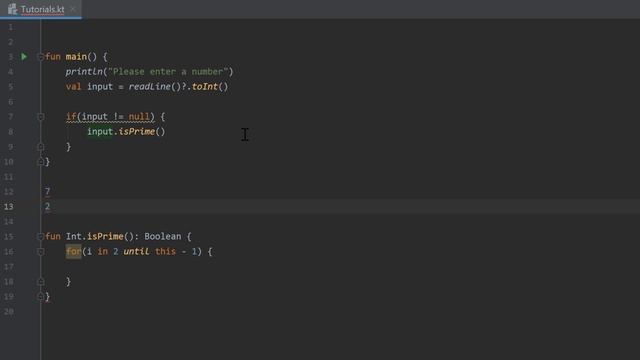Click isPrime() call on line 8

point(142,132)
